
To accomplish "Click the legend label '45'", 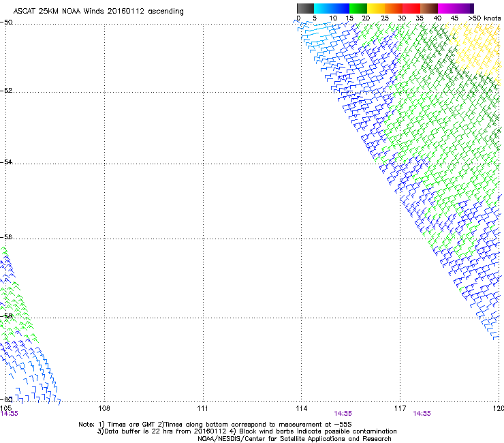I will (454, 18).
